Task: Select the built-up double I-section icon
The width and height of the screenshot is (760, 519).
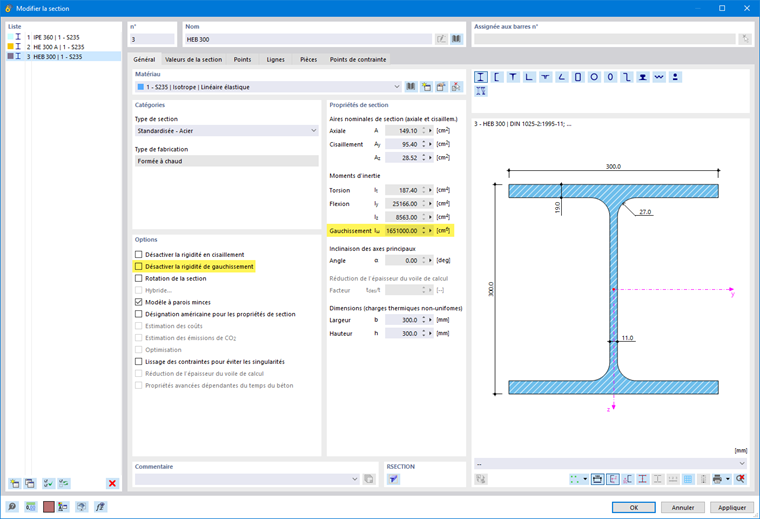Action: (481, 91)
